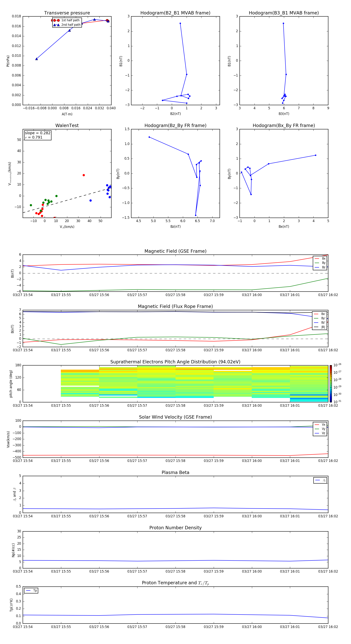Click the 'B2(nT)' x-axis label
This screenshot has width=351, height=644.
175,114
